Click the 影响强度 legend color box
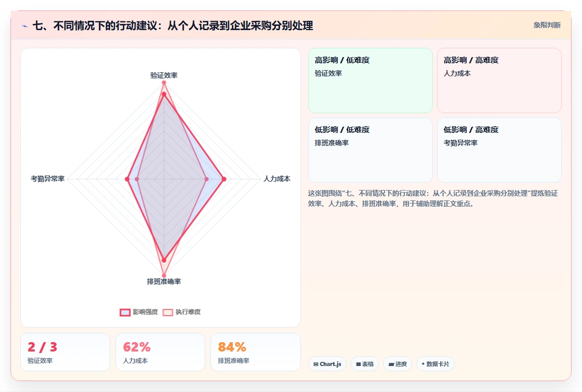Image resolution: width=582 pixels, height=392 pixels. pyautogui.click(x=125, y=312)
